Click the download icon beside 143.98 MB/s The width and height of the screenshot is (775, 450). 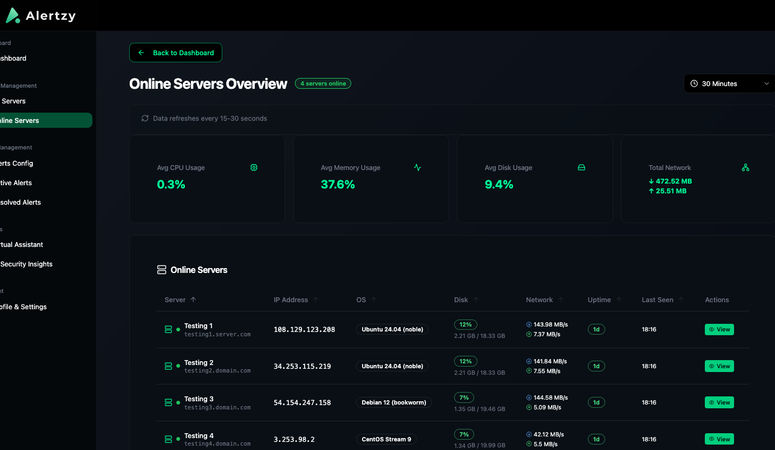(x=529, y=324)
